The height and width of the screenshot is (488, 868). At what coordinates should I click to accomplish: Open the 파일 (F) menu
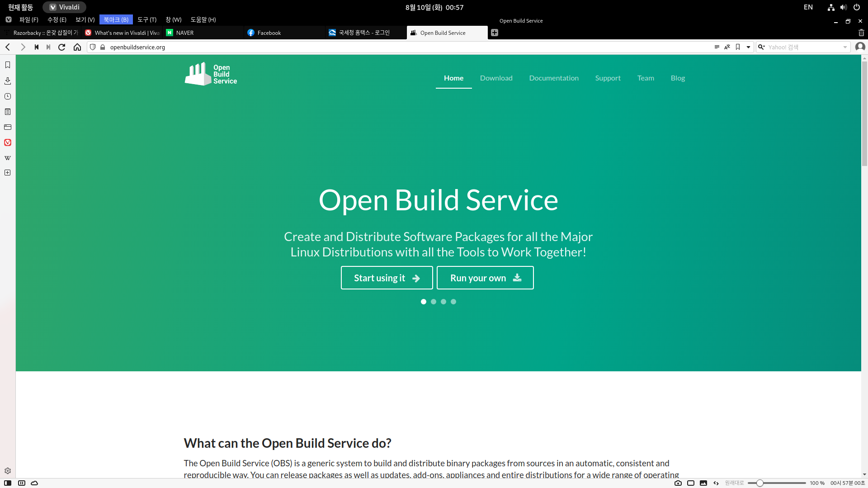28,20
